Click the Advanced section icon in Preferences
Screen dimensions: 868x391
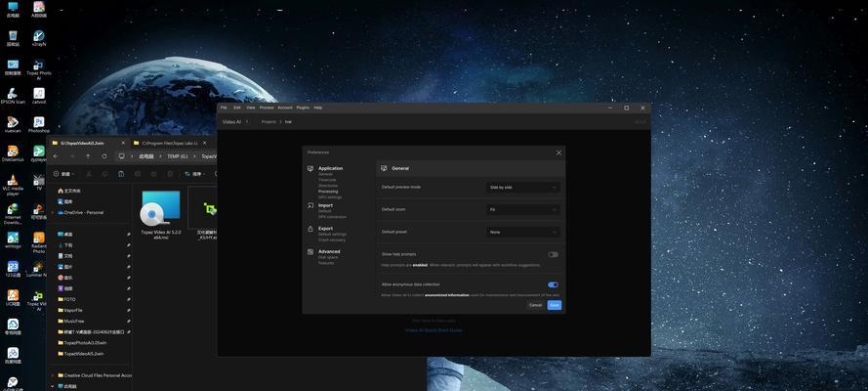[x=310, y=251]
